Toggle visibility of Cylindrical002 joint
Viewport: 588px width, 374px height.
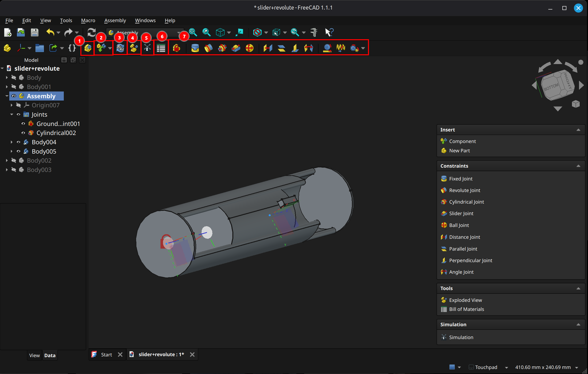(23, 133)
